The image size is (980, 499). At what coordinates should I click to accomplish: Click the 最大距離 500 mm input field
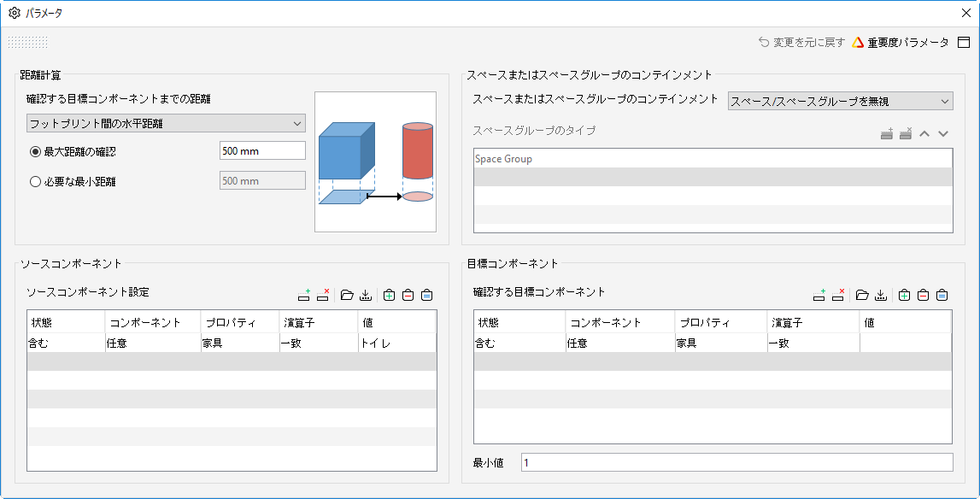(262, 150)
